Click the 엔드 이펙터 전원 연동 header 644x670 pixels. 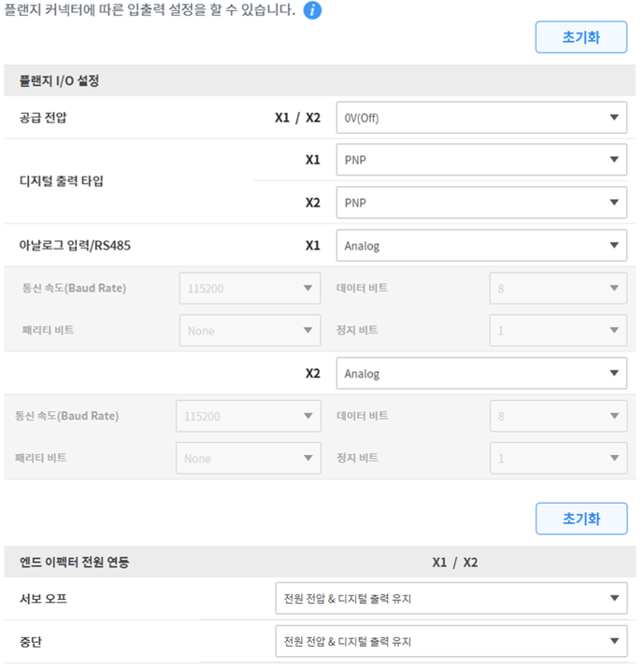(x=75, y=563)
